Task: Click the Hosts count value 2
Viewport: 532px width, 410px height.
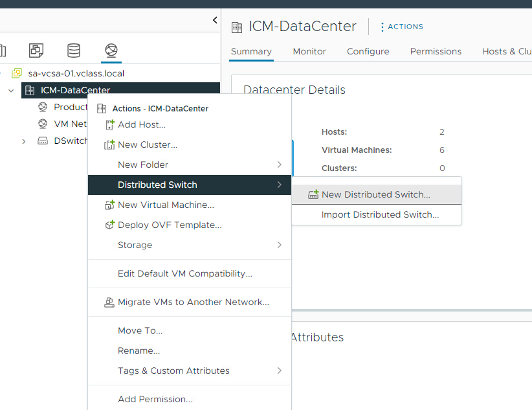Action: pyautogui.click(x=442, y=131)
